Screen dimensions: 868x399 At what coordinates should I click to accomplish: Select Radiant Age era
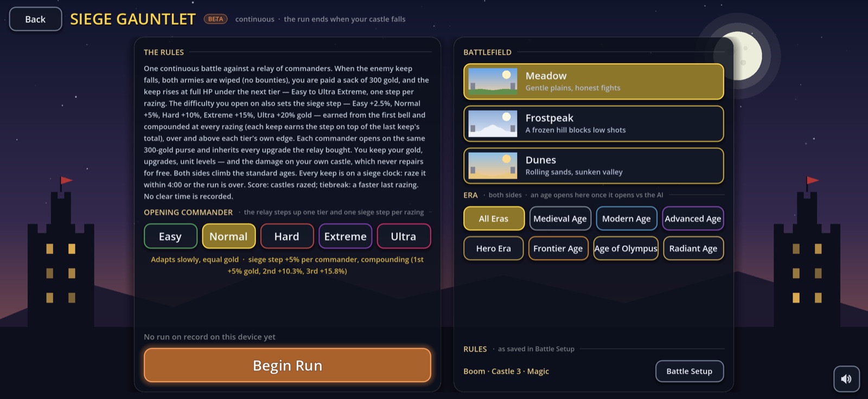coord(693,248)
